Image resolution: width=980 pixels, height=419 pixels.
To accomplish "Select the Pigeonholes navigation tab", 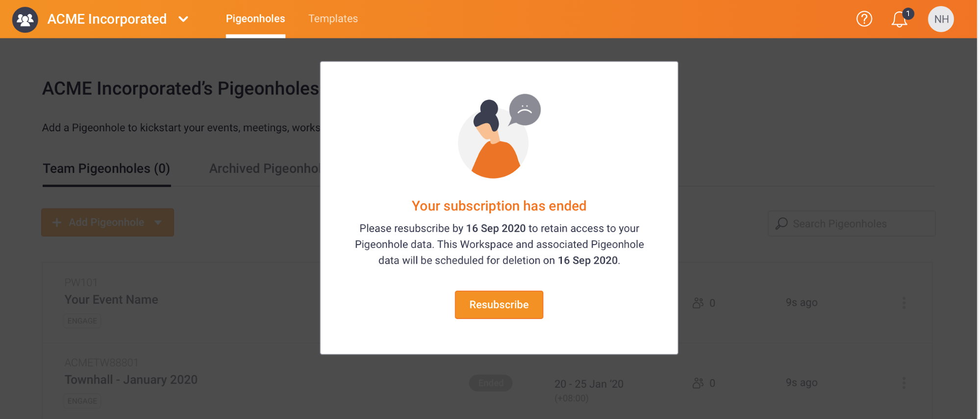I will coord(255,19).
